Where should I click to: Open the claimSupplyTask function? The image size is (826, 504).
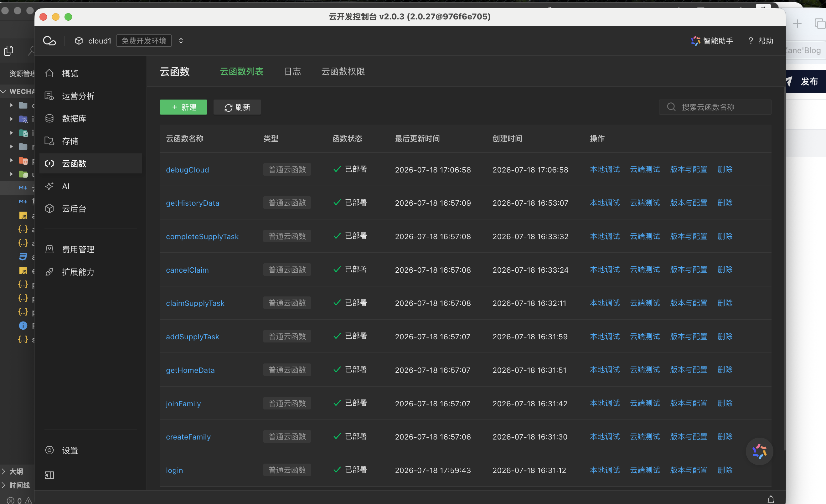(195, 303)
